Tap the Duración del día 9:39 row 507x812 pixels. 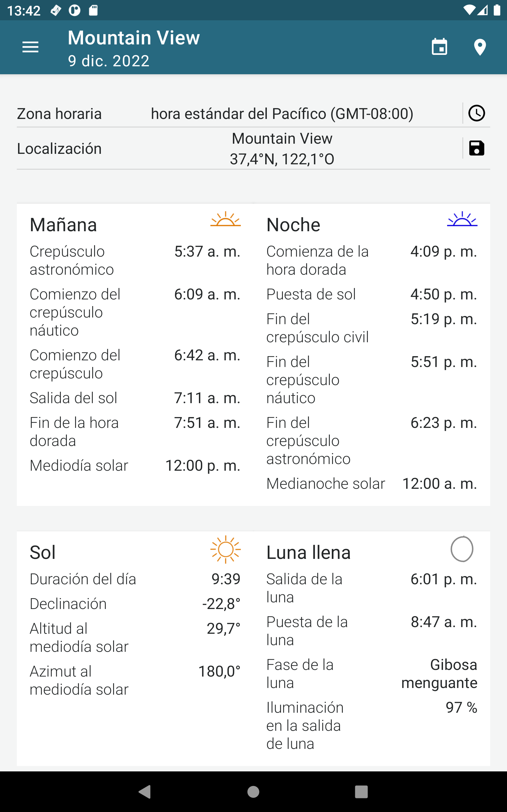click(x=135, y=579)
